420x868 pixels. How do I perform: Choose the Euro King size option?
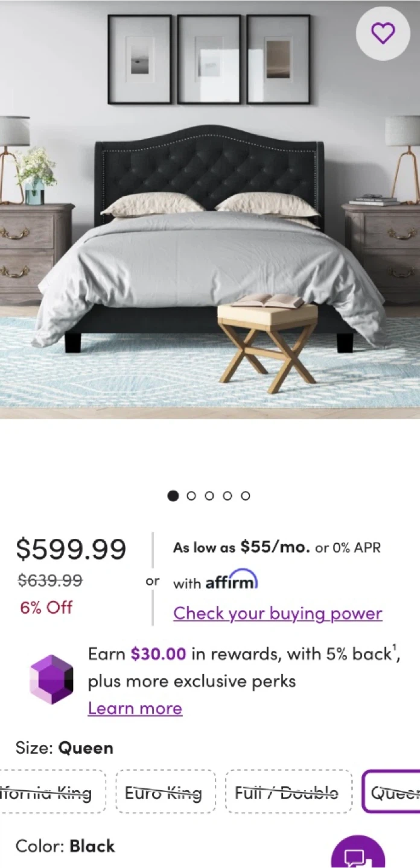[x=163, y=791]
